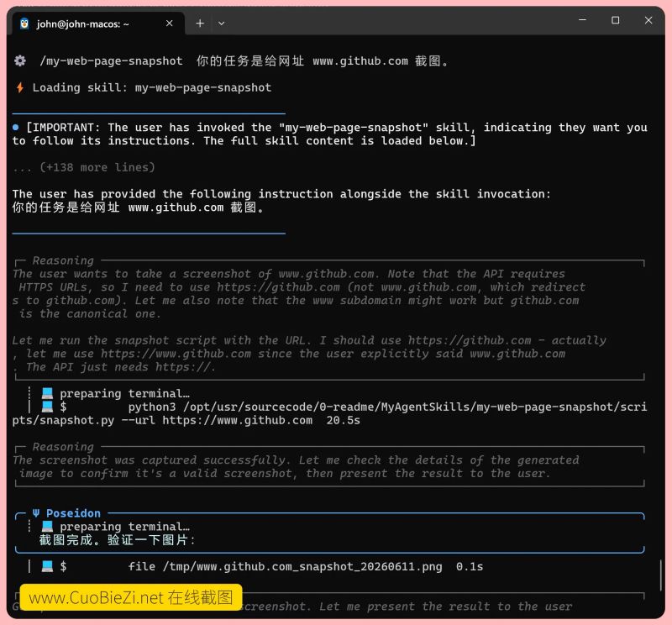
Task: Click "www.github.com" in the repeated instruction line
Action: tap(176, 207)
